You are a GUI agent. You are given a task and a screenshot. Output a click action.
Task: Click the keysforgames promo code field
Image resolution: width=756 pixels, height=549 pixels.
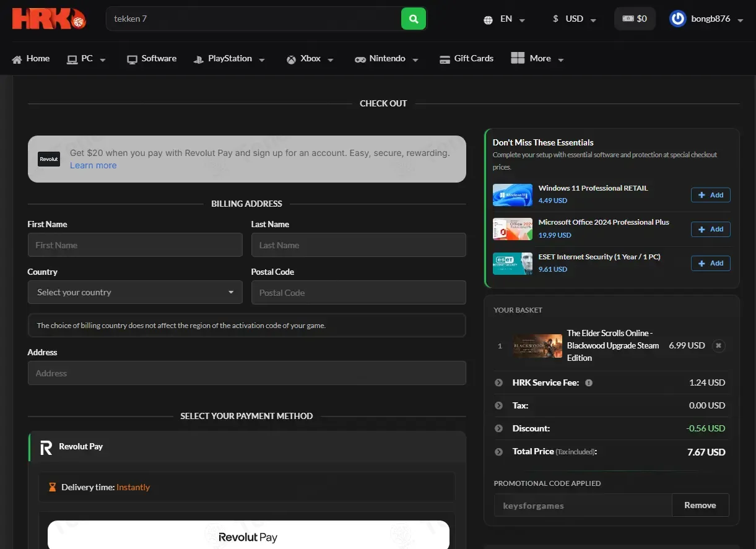[583, 505]
